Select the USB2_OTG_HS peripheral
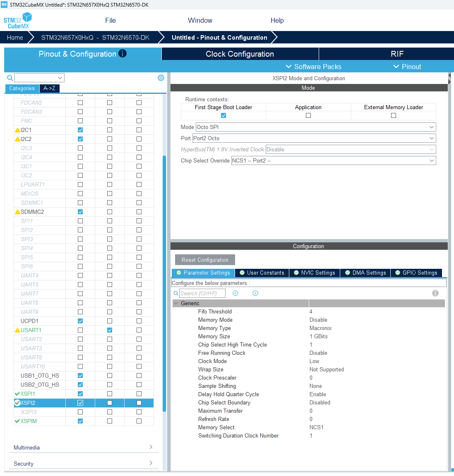 40,385
